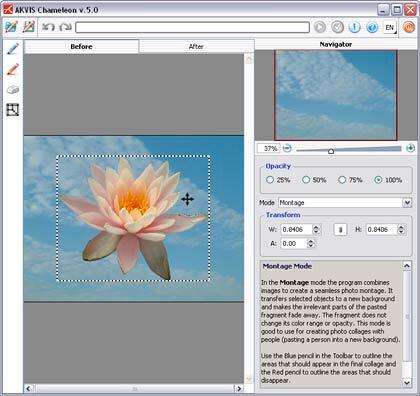This screenshot has width=420, height=396.
Task: Decrease the angle value with down arrow
Action: pos(311,246)
